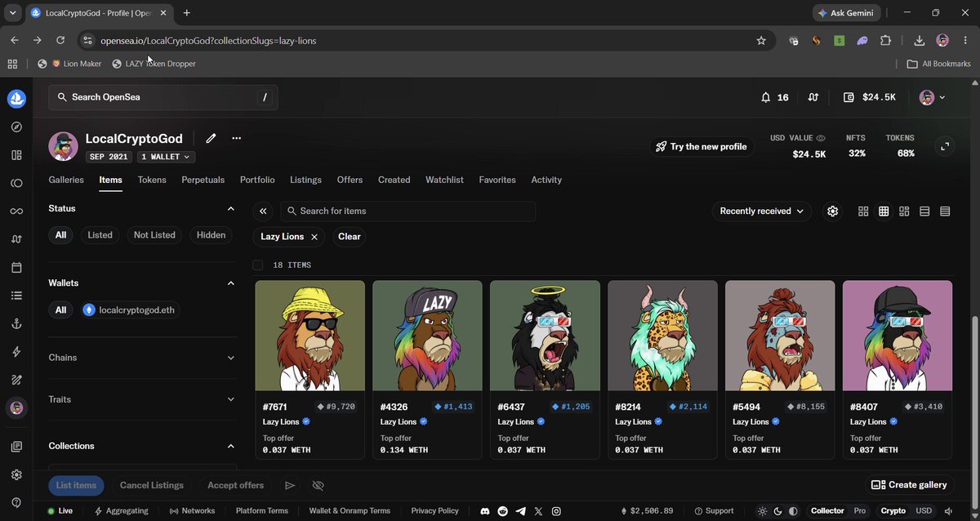The height and width of the screenshot is (521, 980).
Task: Open the swap arrows icon in header
Action: (813, 97)
